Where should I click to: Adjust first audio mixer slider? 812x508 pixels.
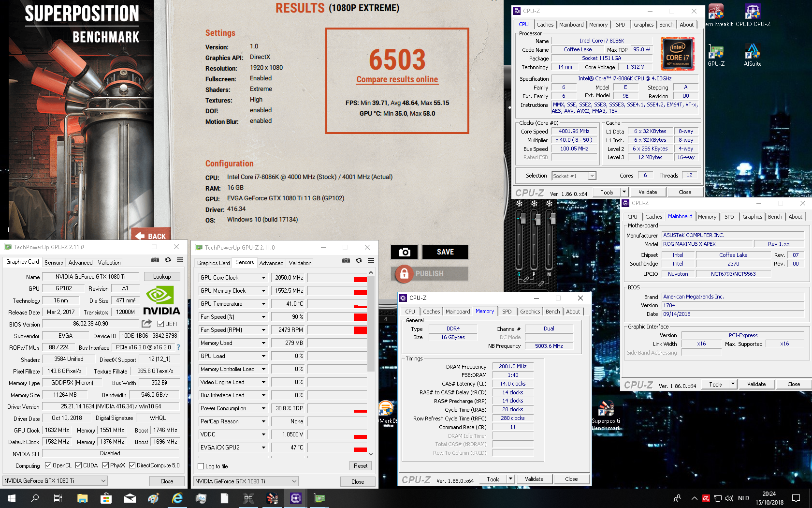520,219
